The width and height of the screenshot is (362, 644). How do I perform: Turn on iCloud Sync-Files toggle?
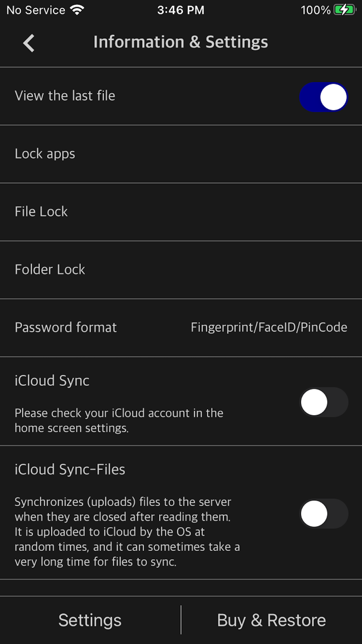tap(324, 514)
